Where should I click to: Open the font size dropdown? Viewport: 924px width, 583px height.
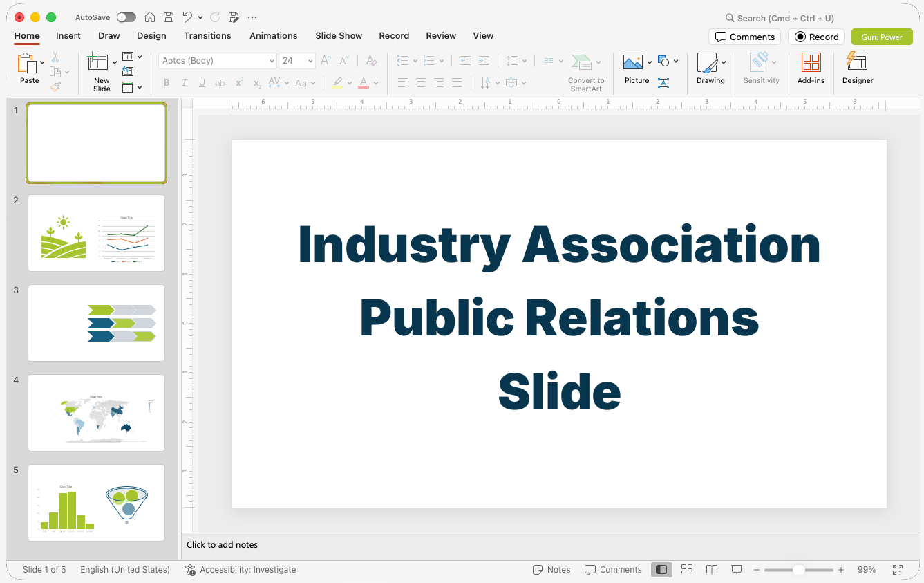pyautogui.click(x=310, y=61)
